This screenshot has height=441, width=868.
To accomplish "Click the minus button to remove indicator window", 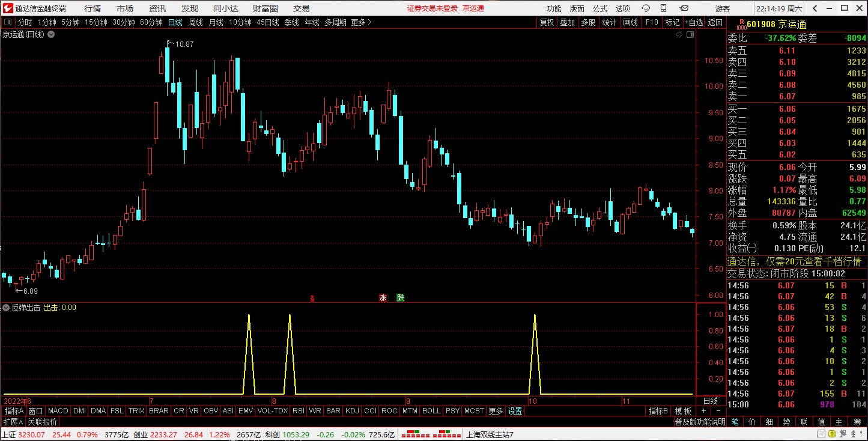I will point(717,411).
